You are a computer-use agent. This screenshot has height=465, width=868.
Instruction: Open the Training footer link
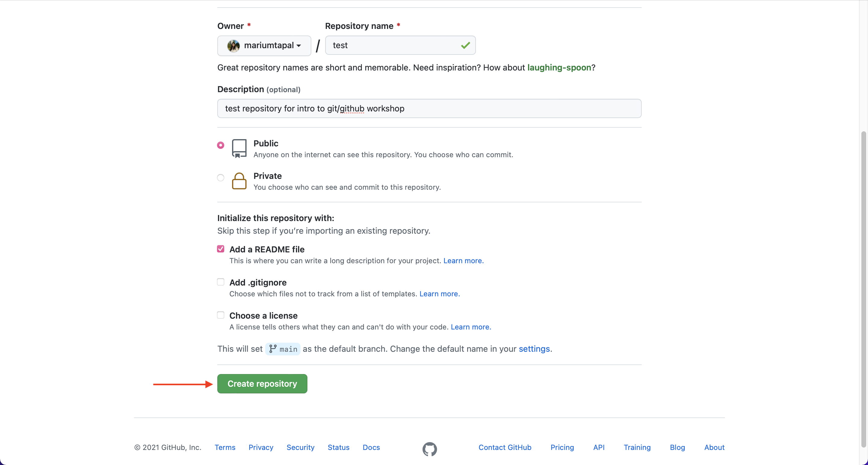(x=637, y=447)
